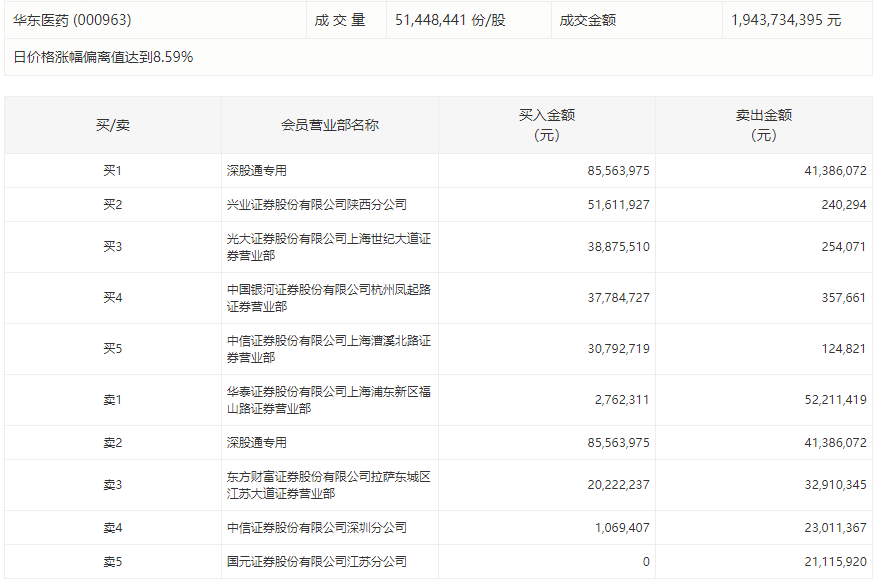Click the buy amount 0 in 卖5 row
This screenshot has height=588, width=882.
pyautogui.click(x=646, y=561)
